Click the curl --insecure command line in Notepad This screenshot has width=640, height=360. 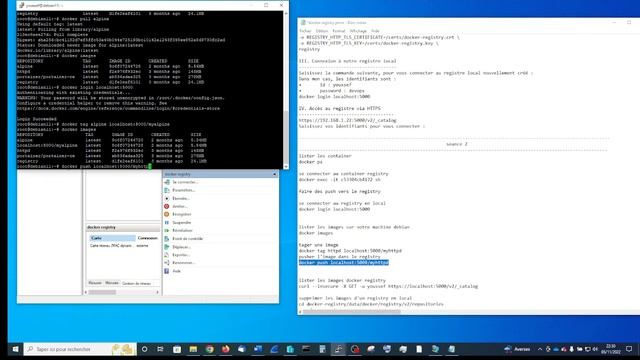[x=388, y=286]
